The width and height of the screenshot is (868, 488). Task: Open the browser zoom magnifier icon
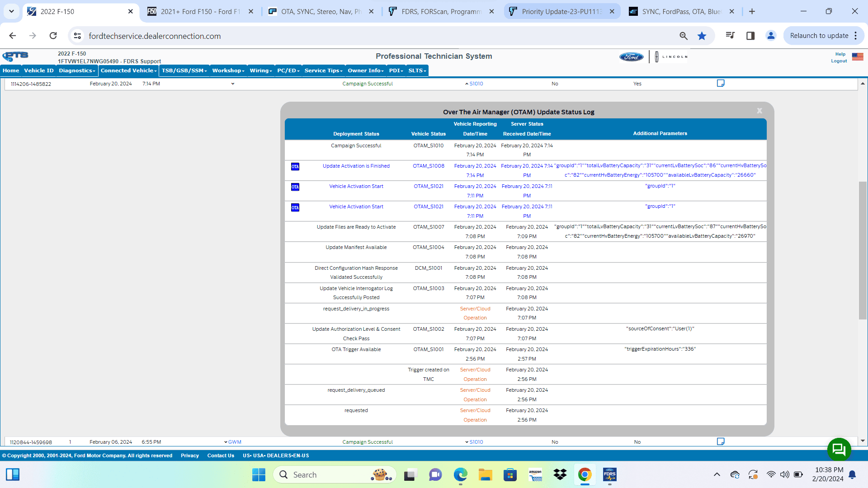(683, 36)
